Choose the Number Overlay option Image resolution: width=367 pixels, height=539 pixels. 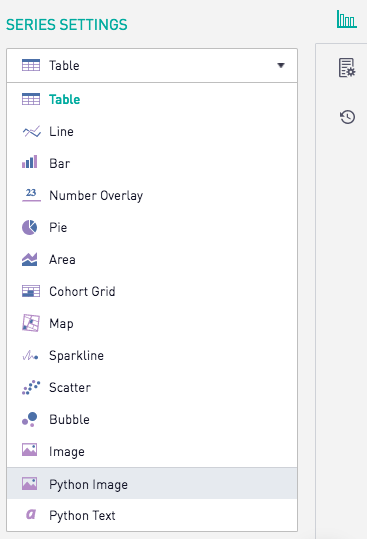click(x=152, y=195)
